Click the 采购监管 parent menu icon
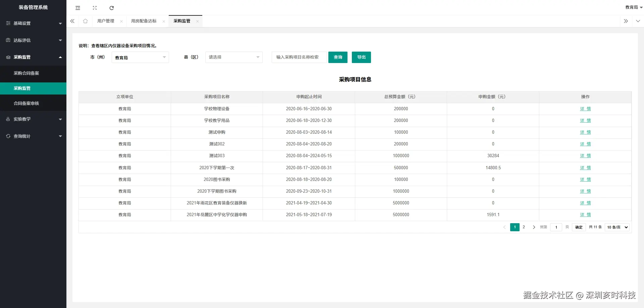 point(8,57)
